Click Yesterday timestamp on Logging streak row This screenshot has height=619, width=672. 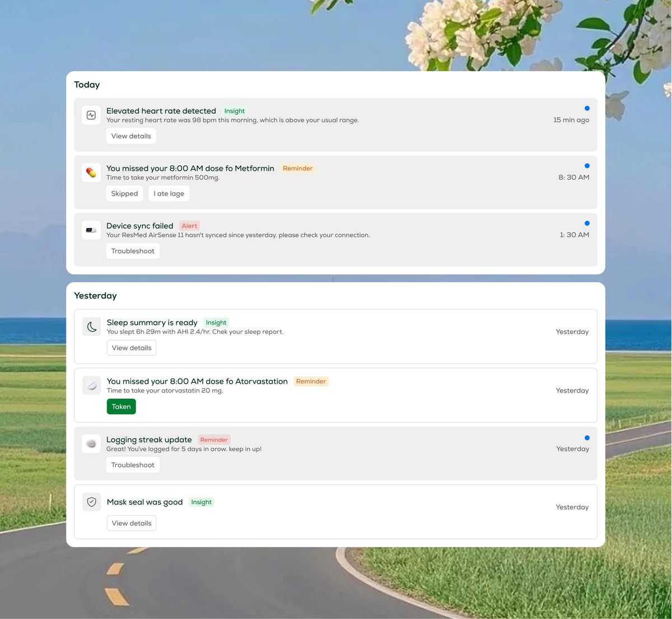coord(573,449)
